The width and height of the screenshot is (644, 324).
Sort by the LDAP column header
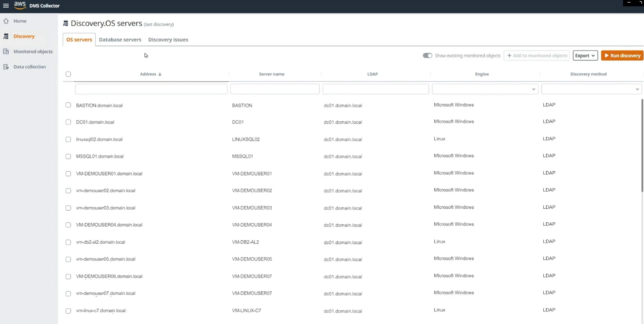coord(372,74)
